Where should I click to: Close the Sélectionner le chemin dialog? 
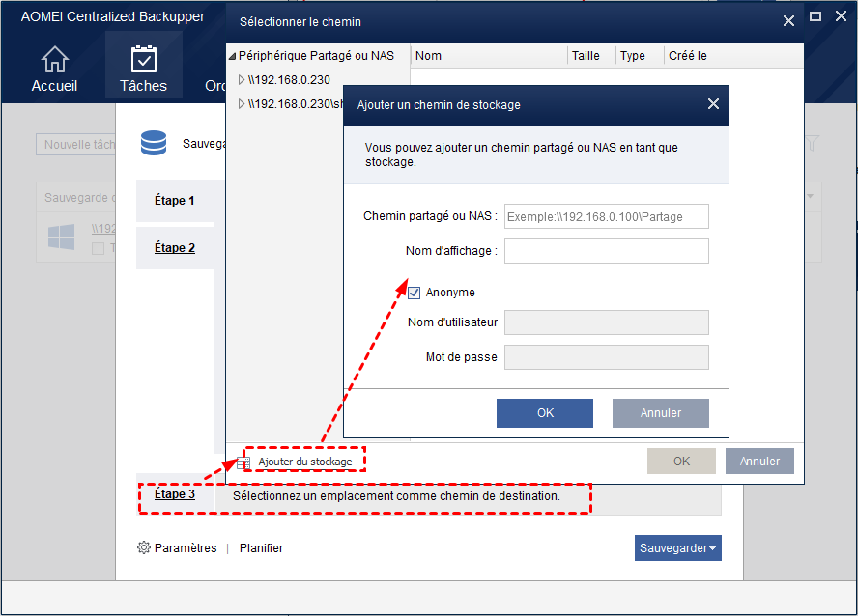[x=788, y=21]
